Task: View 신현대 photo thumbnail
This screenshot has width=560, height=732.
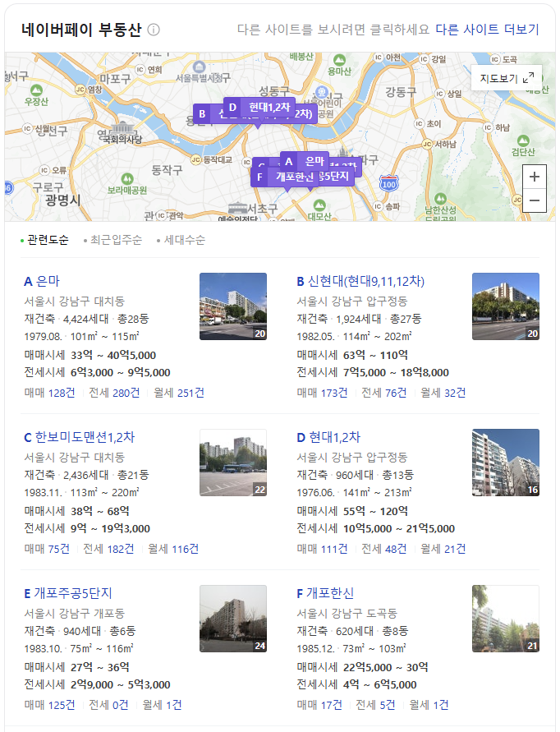Action: (x=506, y=306)
